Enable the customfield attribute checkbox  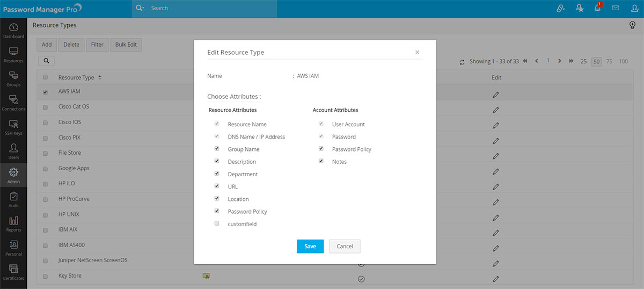click(217, 223)
